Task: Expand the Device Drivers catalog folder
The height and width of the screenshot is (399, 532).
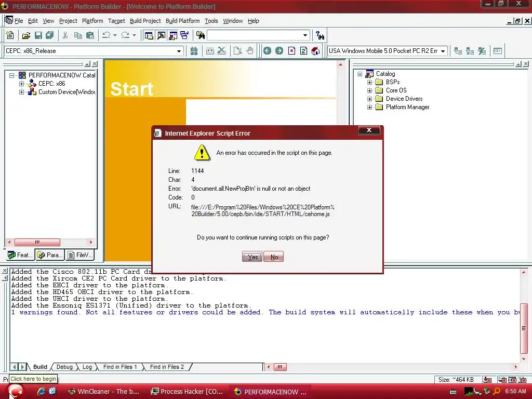Action: (369, 99)
